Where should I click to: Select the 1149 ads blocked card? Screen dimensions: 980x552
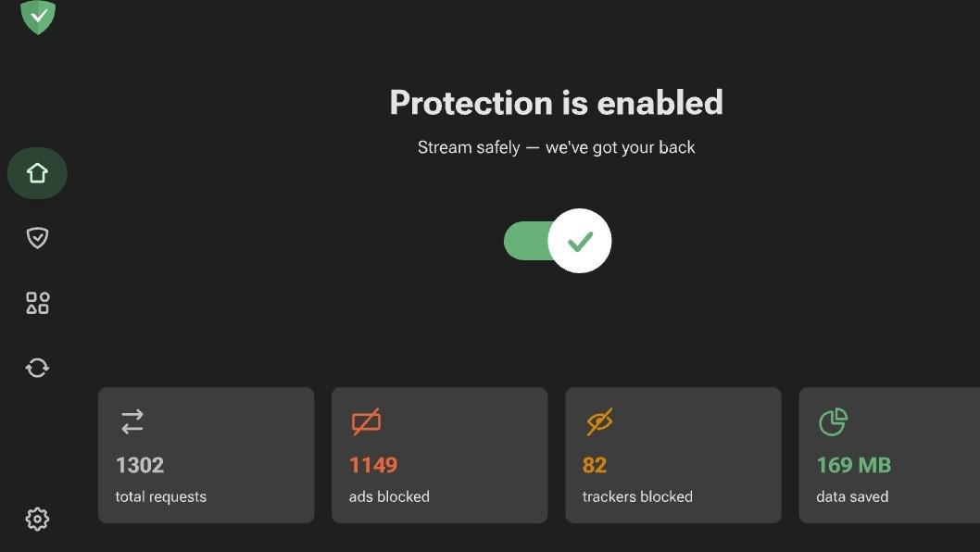pos(439,455)
